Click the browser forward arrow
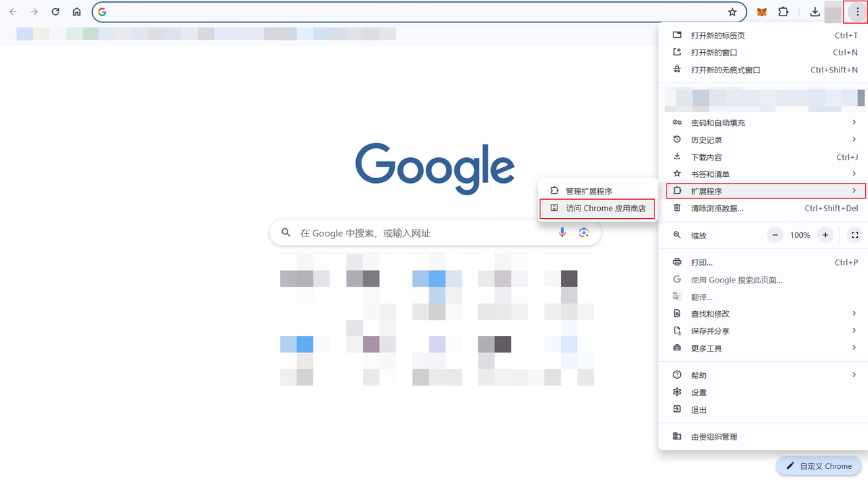Viewport: 868px width, 481px height. coord(34,12)
